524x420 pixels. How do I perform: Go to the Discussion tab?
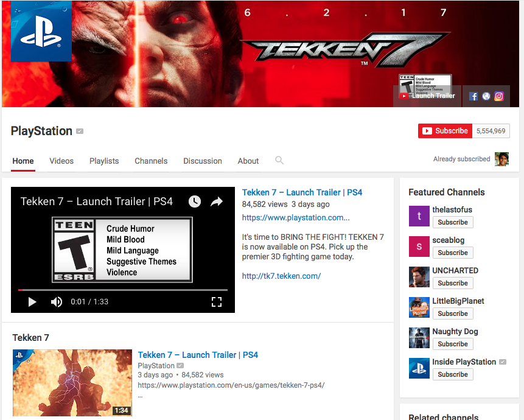tap(203, 161)
